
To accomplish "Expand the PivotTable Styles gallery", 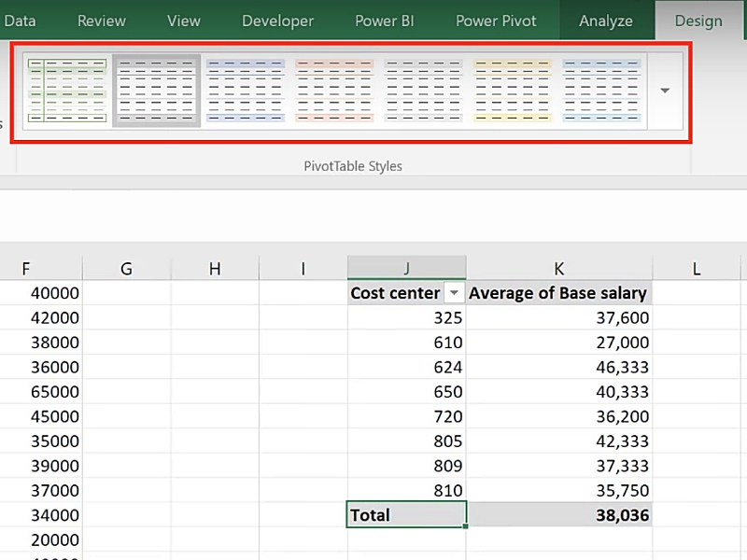I will tap(665, 91).
